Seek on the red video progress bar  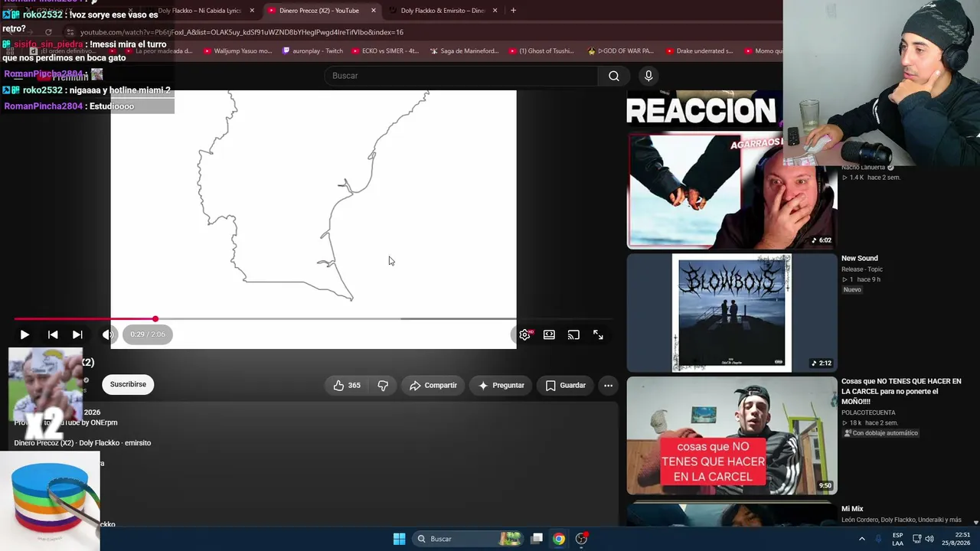point(314,318)
